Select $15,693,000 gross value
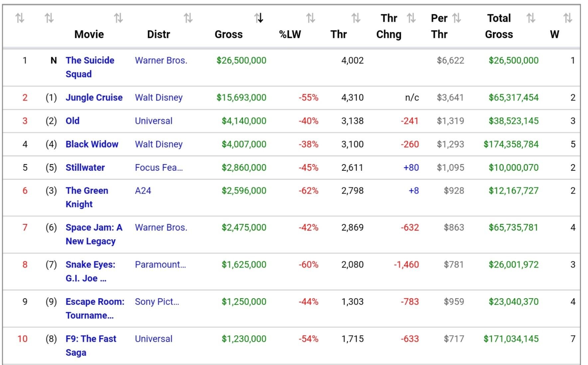 tap(241, 97)
